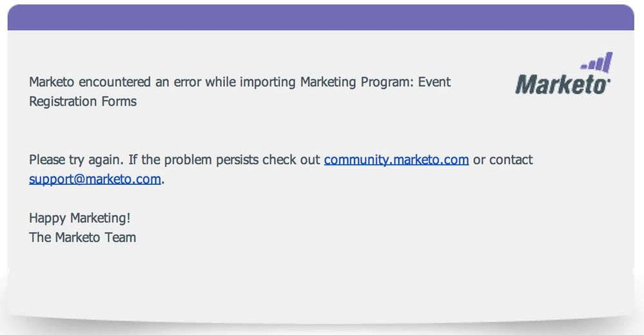
Task: Click the word "Team" in the signature
Action: [x=121, y=238]
